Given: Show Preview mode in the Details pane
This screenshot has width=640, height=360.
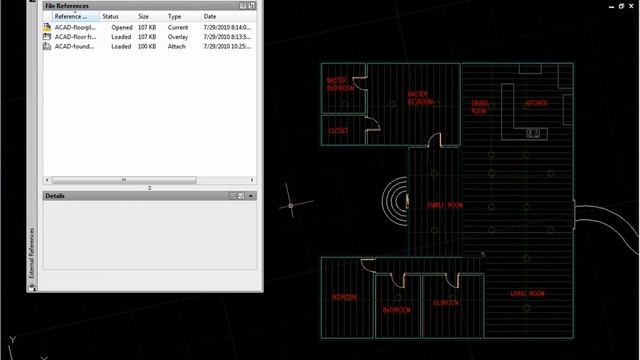Looking at the screenshot, I should pos(241,196).
